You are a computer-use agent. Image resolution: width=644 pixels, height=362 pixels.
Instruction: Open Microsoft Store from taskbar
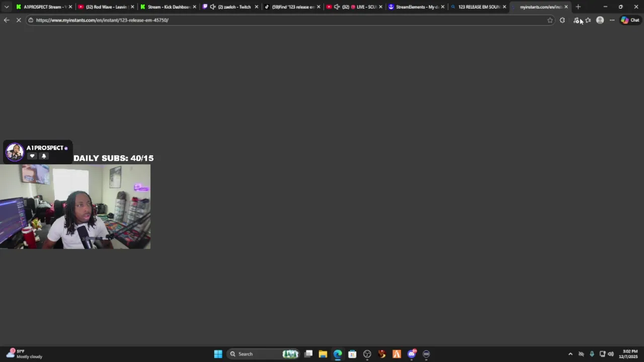(352, 354)
